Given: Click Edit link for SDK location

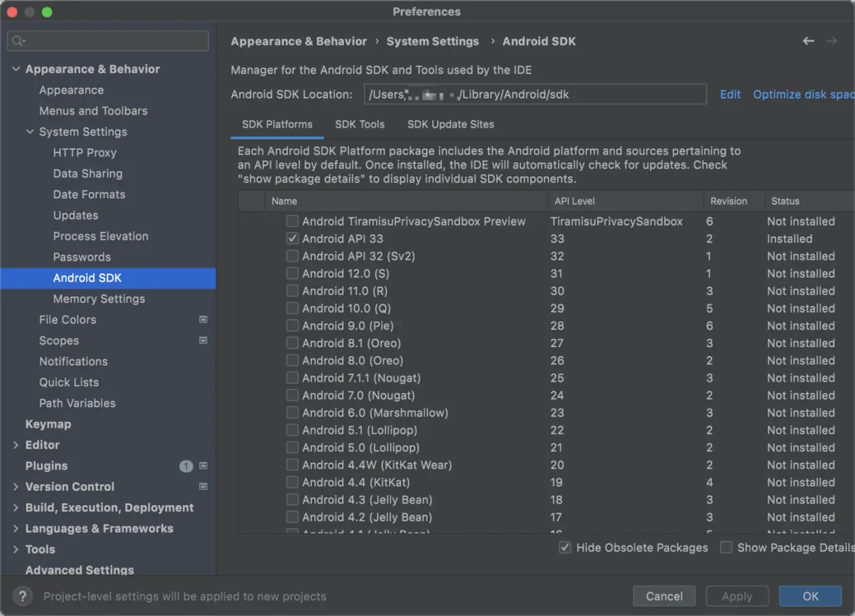Looking at the screenshot, I should pos(730,95).
